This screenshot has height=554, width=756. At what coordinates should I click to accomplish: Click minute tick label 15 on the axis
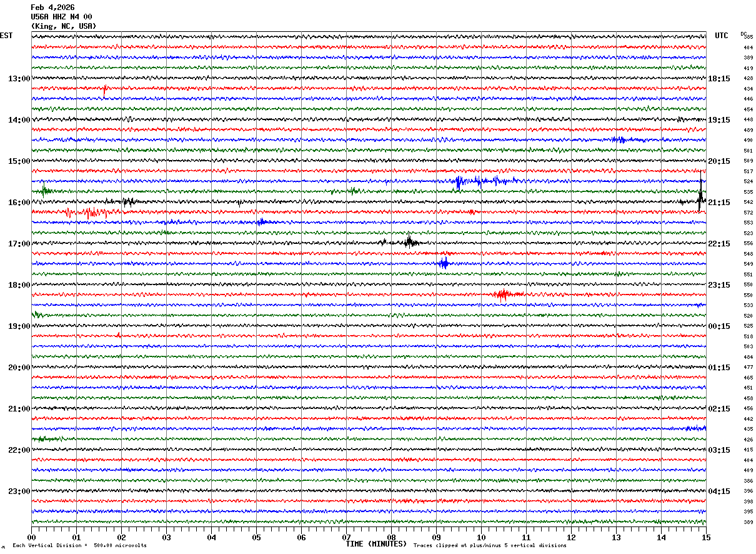point(705,537)
